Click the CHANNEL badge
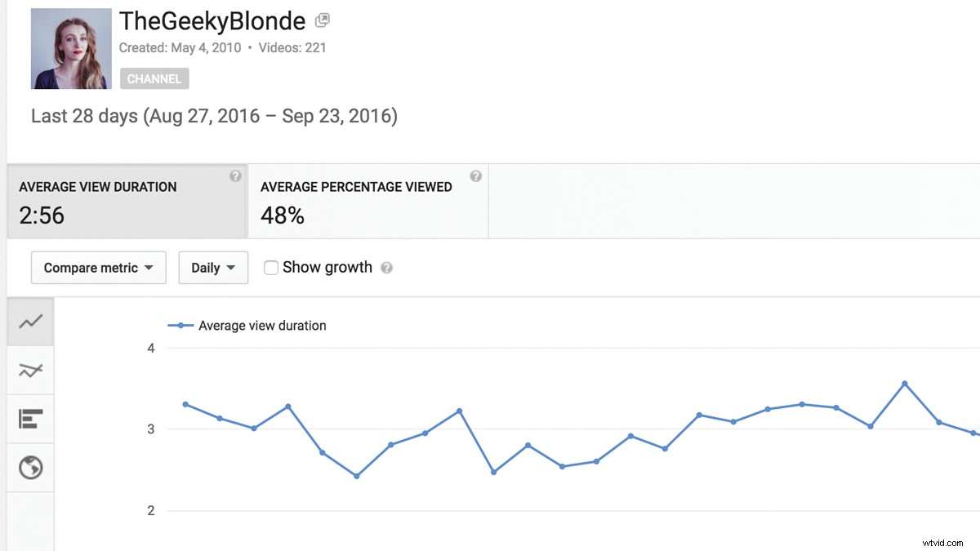 (154, 78)
